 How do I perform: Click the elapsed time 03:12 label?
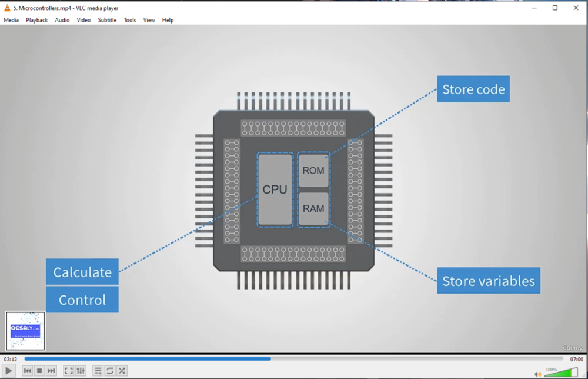[x=11, y=359]
